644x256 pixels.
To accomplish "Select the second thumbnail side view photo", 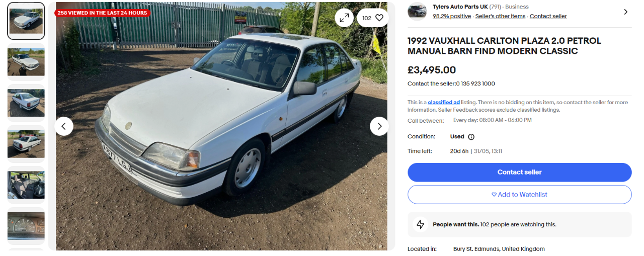I will (x=26, y=62).
